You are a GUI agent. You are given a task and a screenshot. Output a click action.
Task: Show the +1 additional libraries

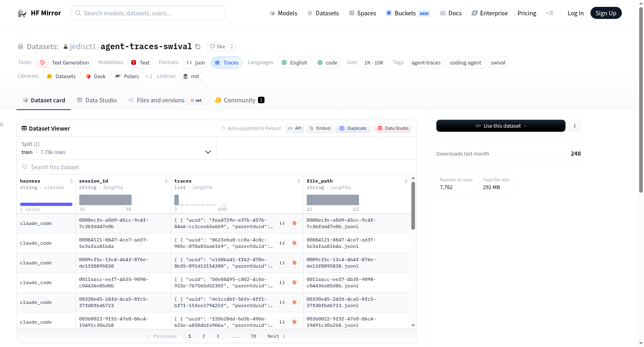[149, 76]
